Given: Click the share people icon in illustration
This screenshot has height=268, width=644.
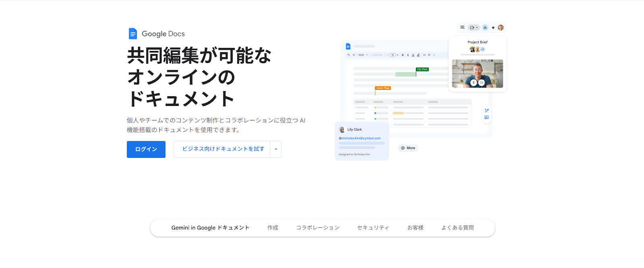Looking at the screenshot, I should [485, 28].
